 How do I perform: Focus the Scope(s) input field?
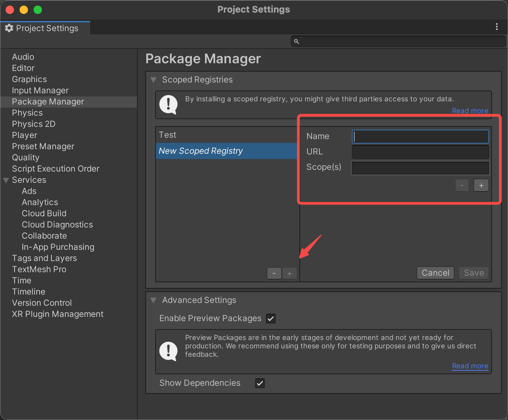pyautogui.click(x=420, y=168)
